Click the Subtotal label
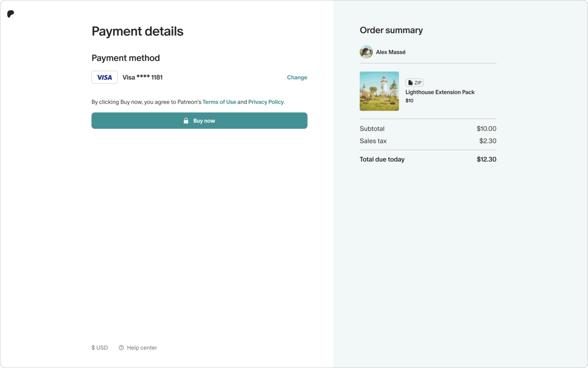588x368 pixels. [x=372, y=129]
